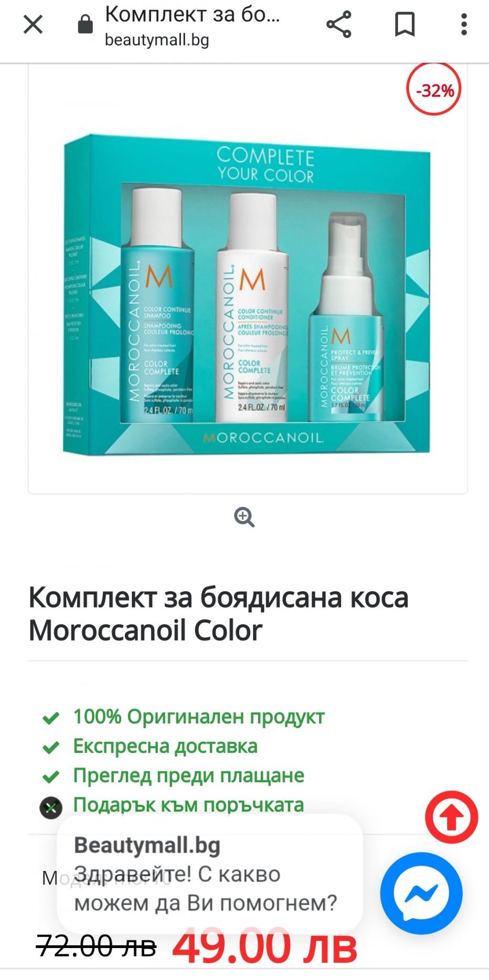
Task: Tap the beautymall.bg URL in address bar
Action: point(157,40)
